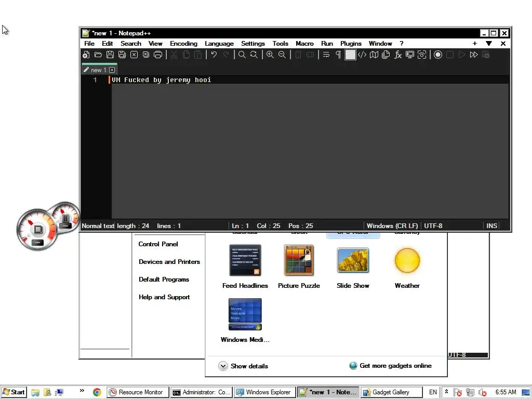The image size is (532, 399).
Task: Open Chrome icon in taskbar
Action: [x=97, y=392]
